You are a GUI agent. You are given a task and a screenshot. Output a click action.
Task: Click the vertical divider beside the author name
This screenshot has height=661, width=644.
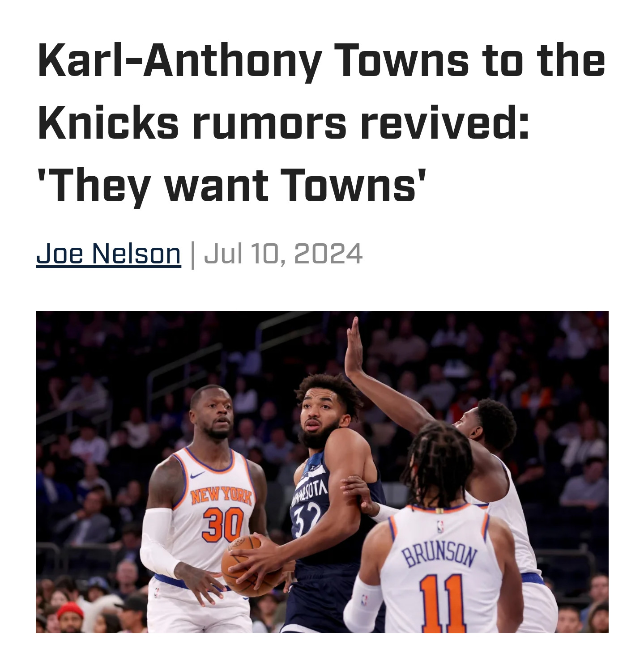pyautogui.click(x=193, y=255)
